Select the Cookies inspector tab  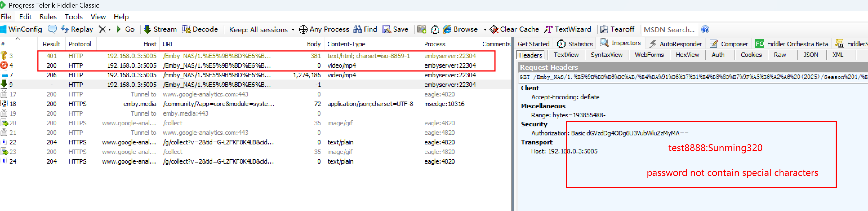751,55
